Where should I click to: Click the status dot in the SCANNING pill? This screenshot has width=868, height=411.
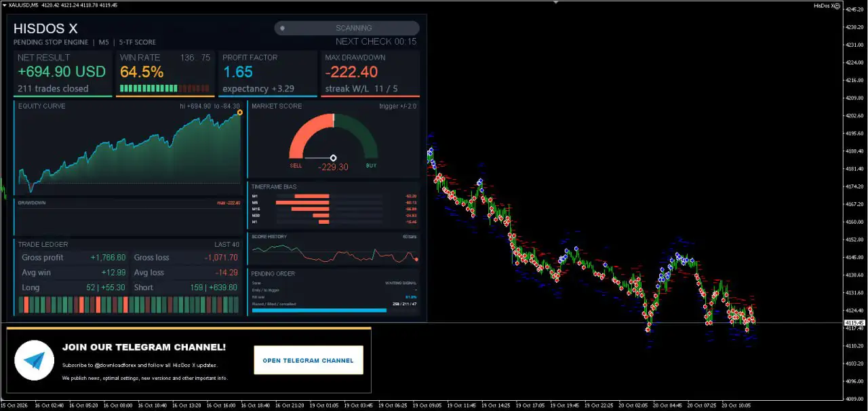point(282,28)
